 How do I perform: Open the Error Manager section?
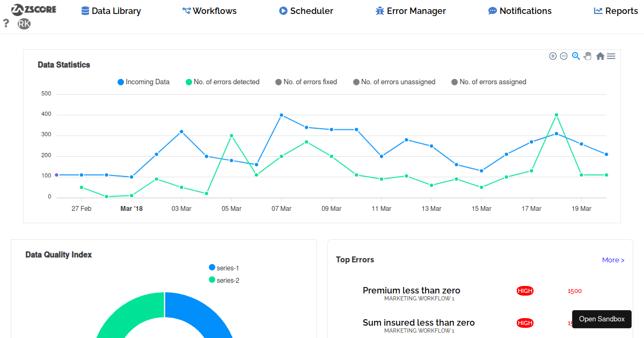(411, 11)
